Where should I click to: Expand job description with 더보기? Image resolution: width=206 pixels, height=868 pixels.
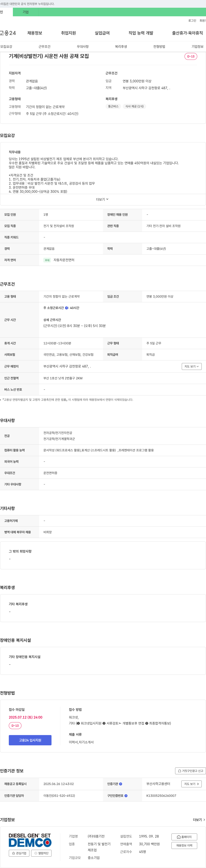pyautogui.click(x=103, y=199)
